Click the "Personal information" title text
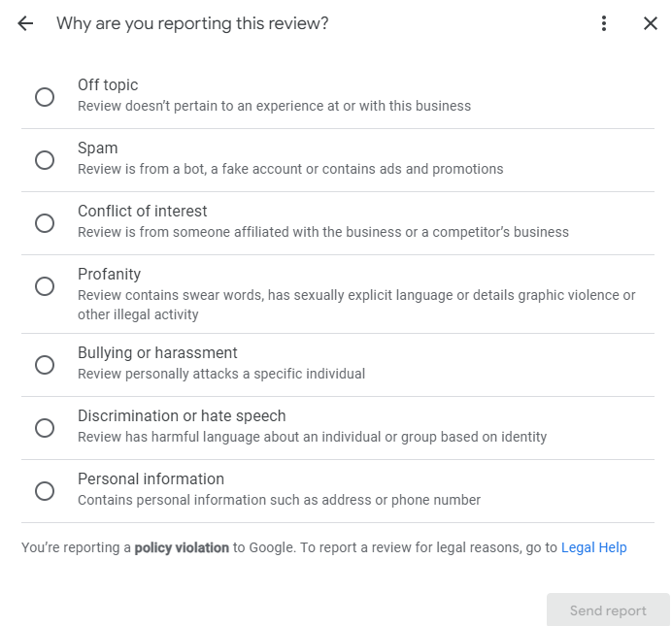 (x=151, y=479)
